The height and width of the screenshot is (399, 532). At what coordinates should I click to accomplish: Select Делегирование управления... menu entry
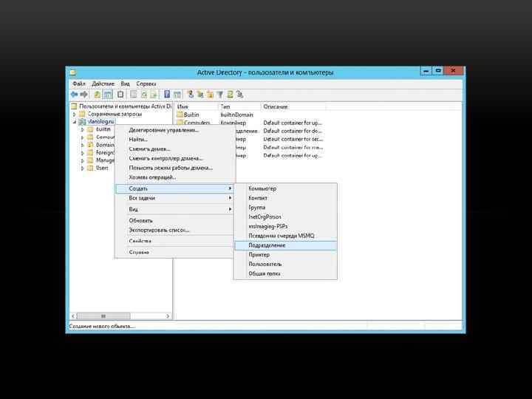(174, 130)
